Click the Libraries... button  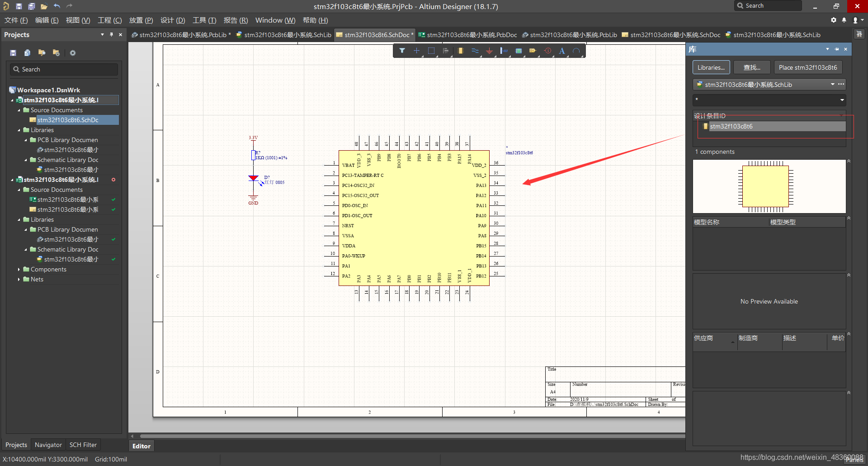[711, 67]
